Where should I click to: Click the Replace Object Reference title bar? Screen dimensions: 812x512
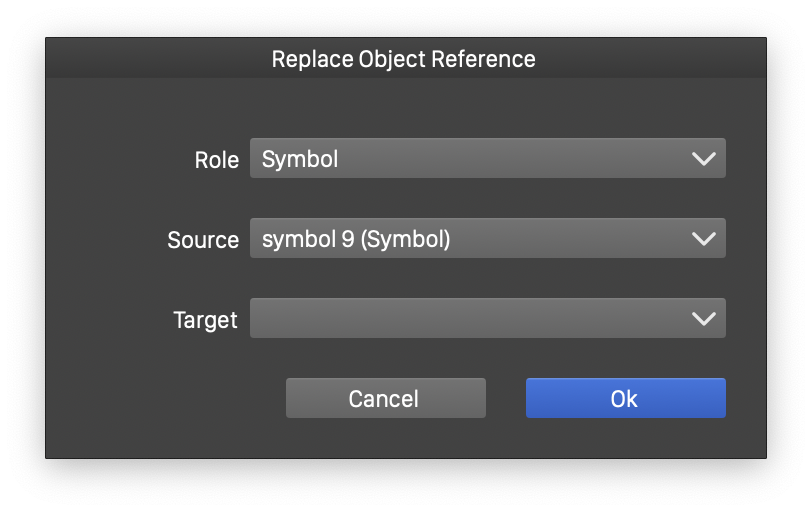(404, 59)
